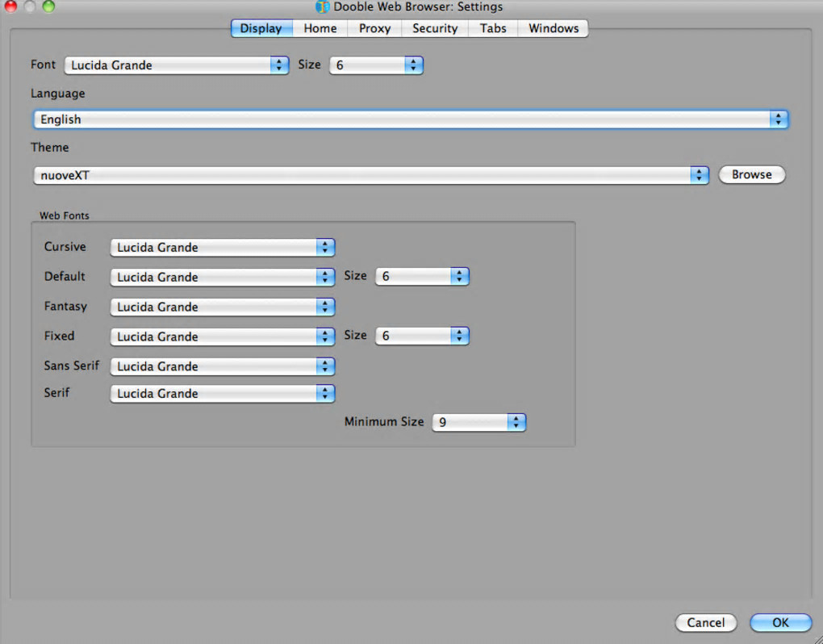Click the Cancel button
This screenshot has width=823, height=644.
(x=705, y=622)
